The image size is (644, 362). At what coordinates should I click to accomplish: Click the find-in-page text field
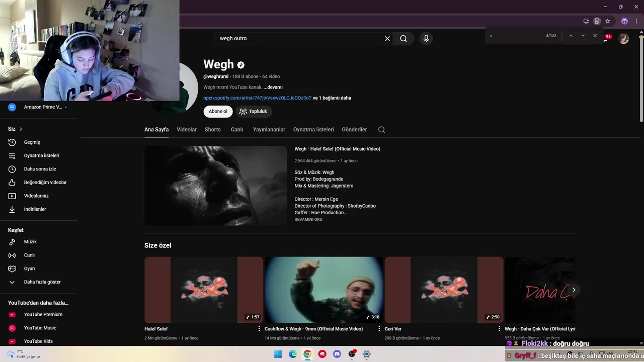tap(516, 36)
